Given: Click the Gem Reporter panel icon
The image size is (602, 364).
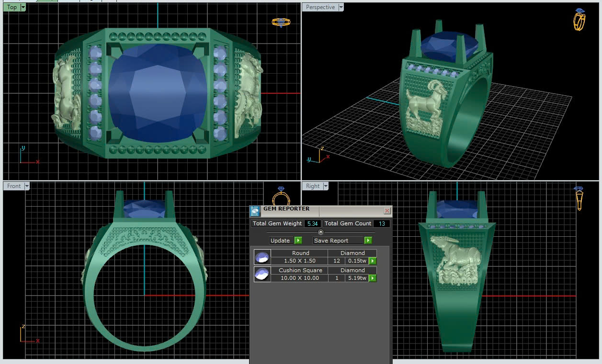Looking at the screenshot, I should click(x=255, y=211).
